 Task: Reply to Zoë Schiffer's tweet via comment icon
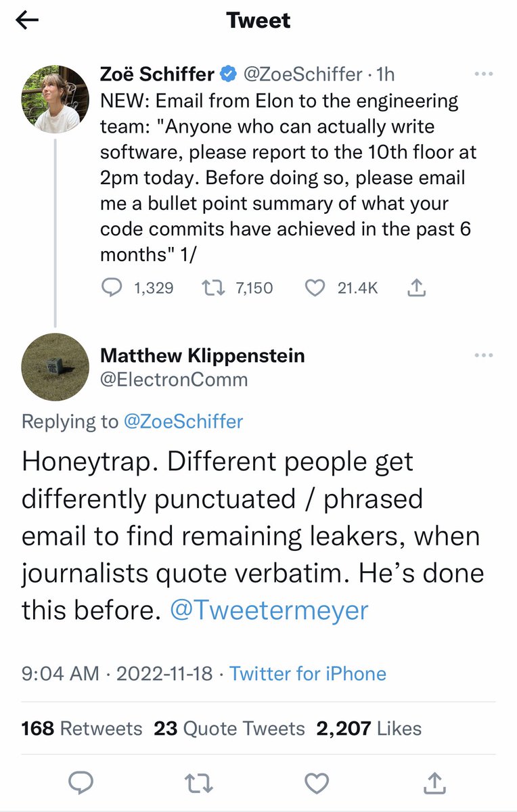tap(111, 288)
